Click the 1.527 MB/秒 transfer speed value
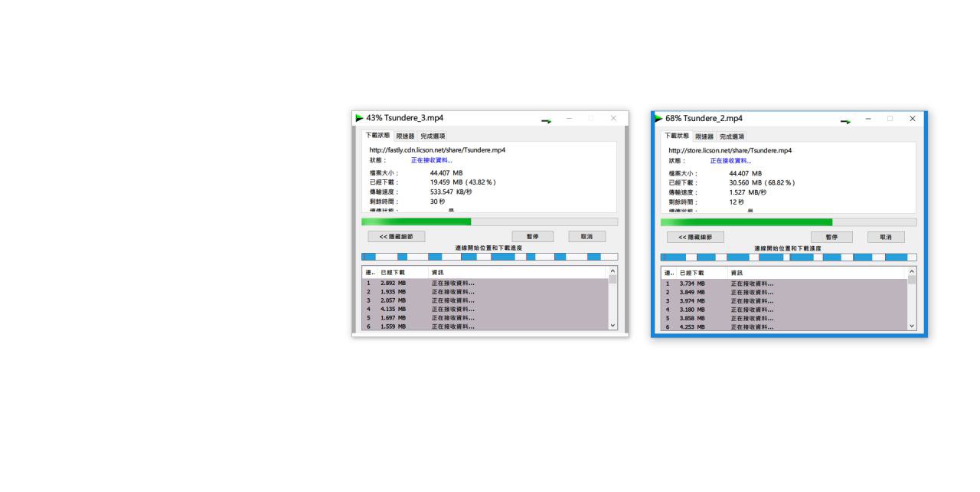Screen dimensions: 980x492 748,192
